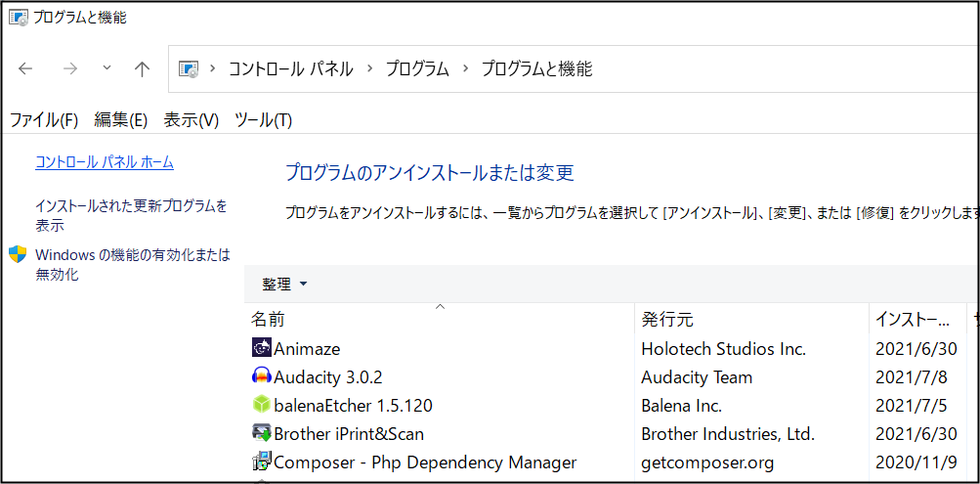Open コントロール パネル ホーム link
Viewport: 980px width, 484px height.
tap(105, 162)
